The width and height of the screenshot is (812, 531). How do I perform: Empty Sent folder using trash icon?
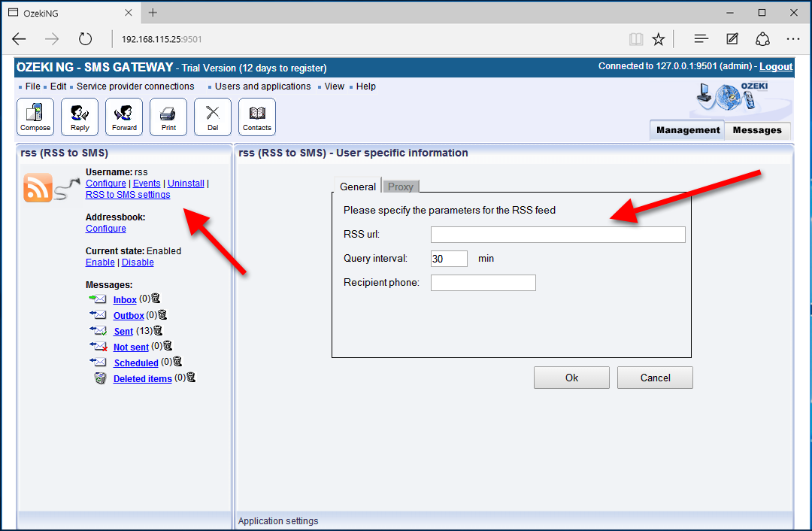tap(158, 330)
